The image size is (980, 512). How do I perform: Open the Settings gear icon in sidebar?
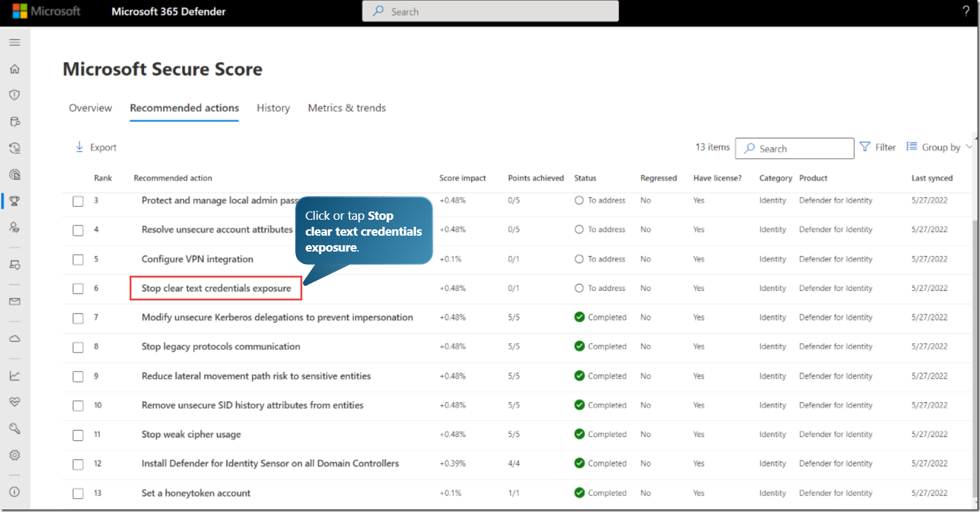(15, 455)
